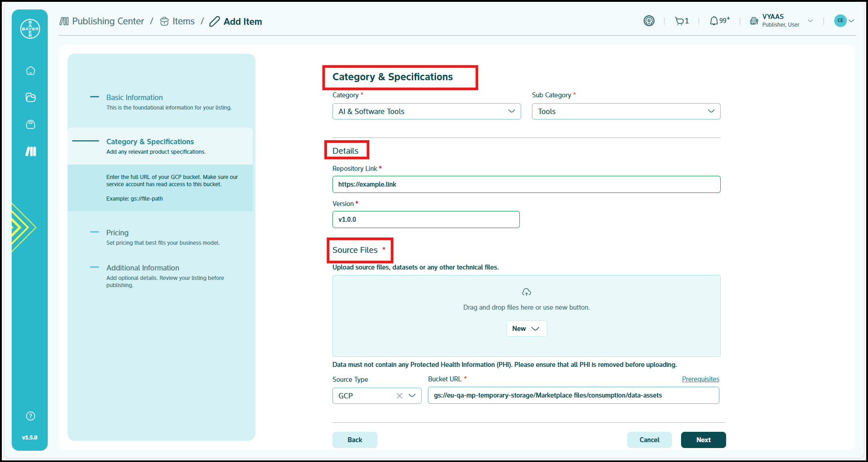Viewport: 868px width, 462px height.
Task: Jump to the Pricing step
Action: (x=117, y=233)
